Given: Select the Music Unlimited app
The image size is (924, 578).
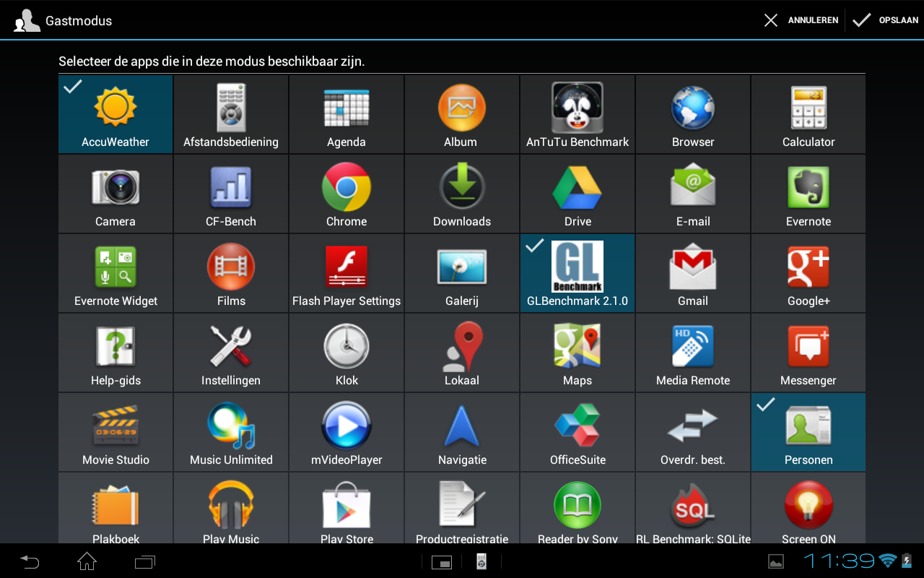Looking at the screenshot, I should pyautogui.click(x=231, y=432).
